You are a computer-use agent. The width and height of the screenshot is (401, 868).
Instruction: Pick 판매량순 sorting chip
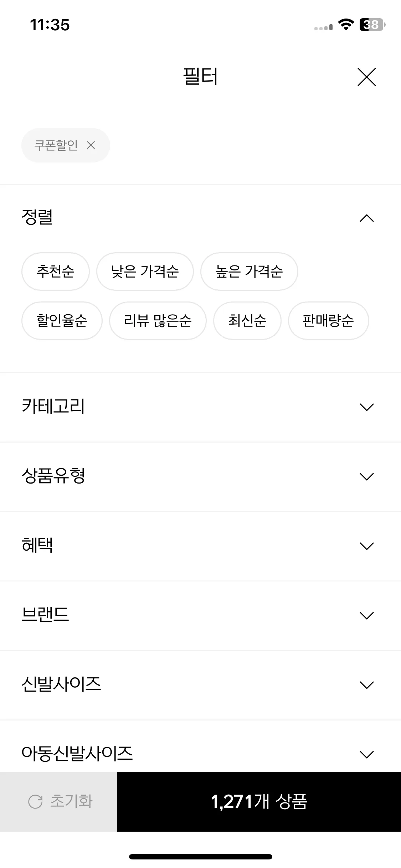point(328,321)
